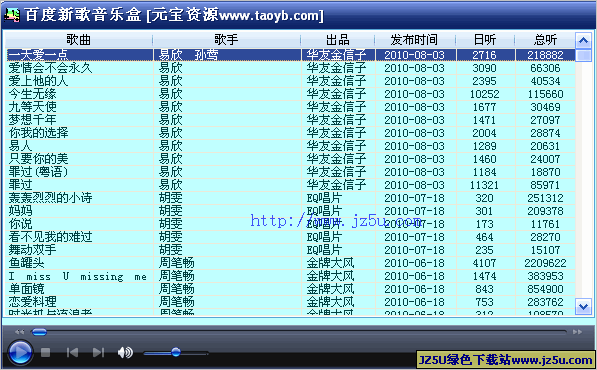Select the song 梦想千年
Viewport: 597px width, 370px height.
[32, 120]
